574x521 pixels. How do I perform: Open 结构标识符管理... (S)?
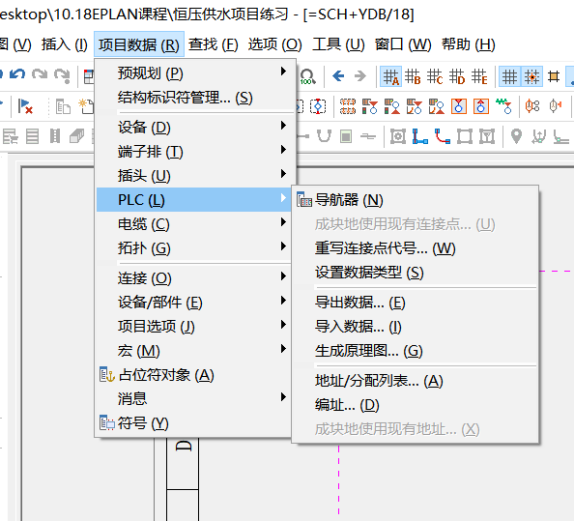coord(196,97)
